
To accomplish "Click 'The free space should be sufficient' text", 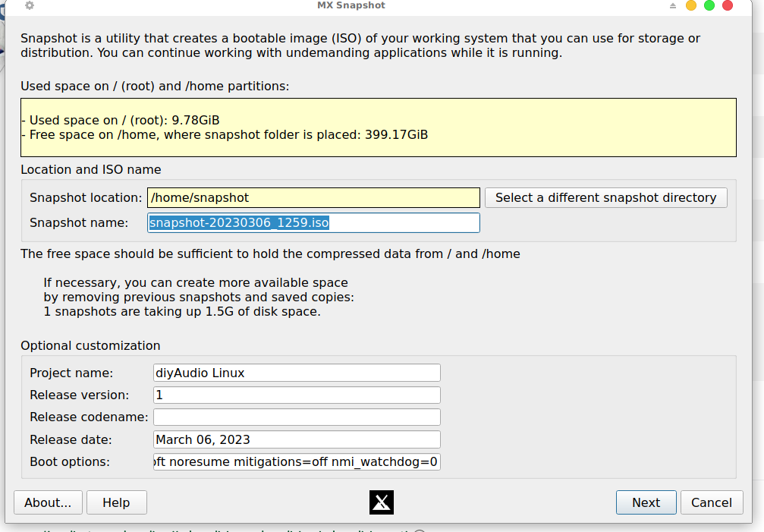I will click(270, 253).
